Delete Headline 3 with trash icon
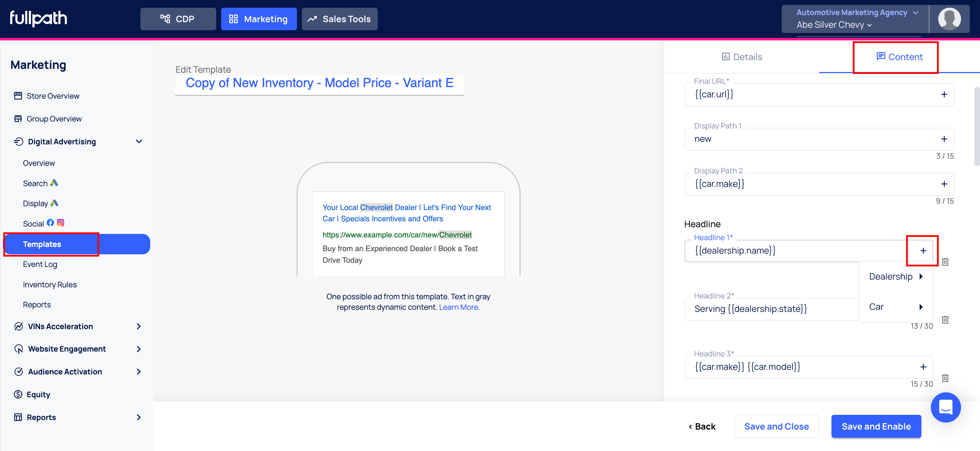This screenshot has width=980, height=451. [x=945, y=378]
